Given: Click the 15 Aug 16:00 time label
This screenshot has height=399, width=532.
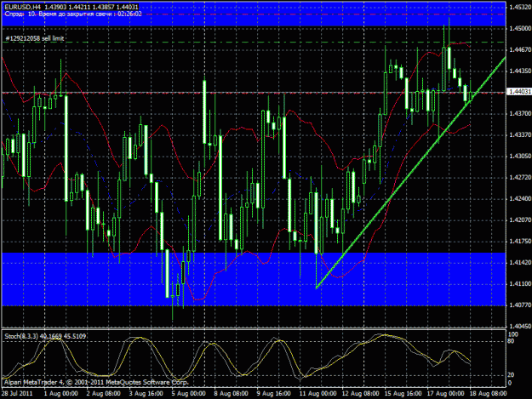Looking at the screenshot, I should point(403,393).
